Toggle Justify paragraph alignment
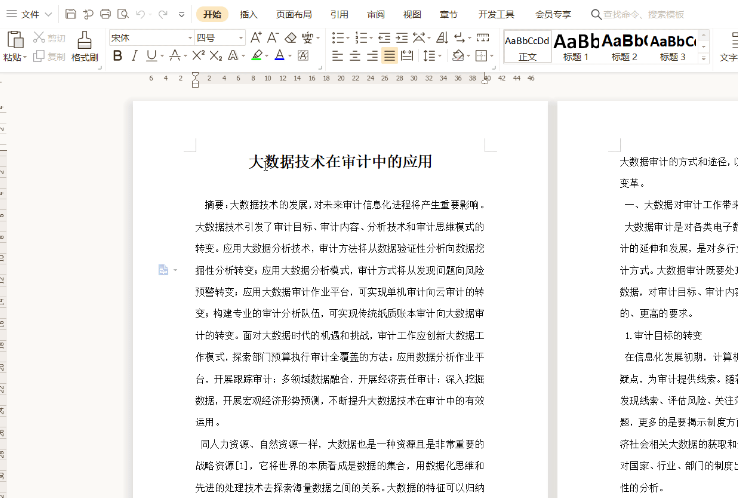738x498 pixels. click(390, 56)
